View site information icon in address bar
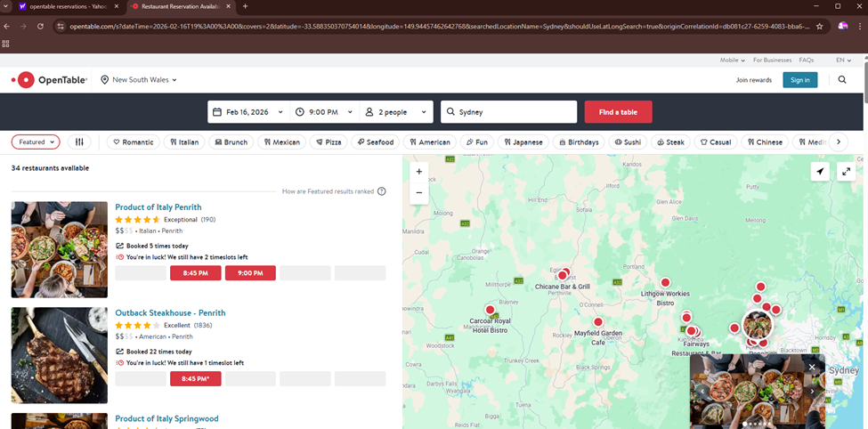868x429 pixels. [x=61, y=26]
